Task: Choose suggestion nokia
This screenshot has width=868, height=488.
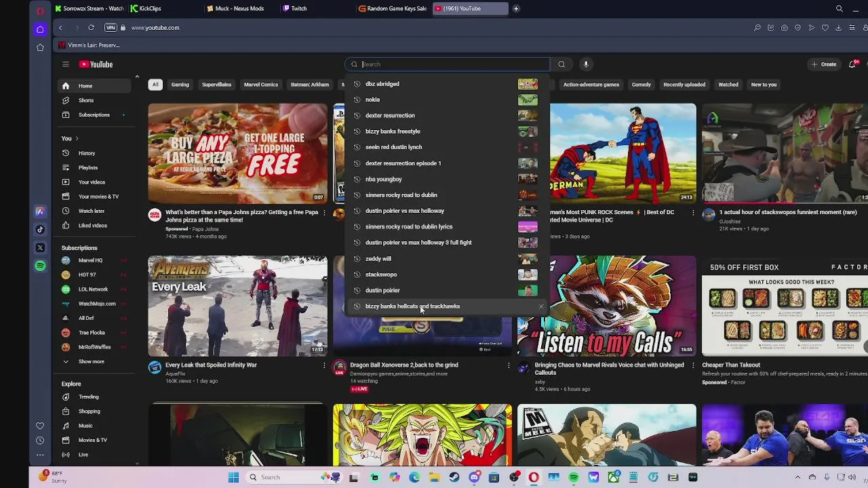Action: 448,100
